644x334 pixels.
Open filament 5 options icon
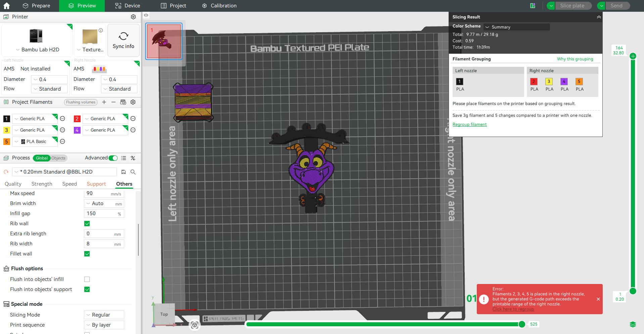(62, 141)
